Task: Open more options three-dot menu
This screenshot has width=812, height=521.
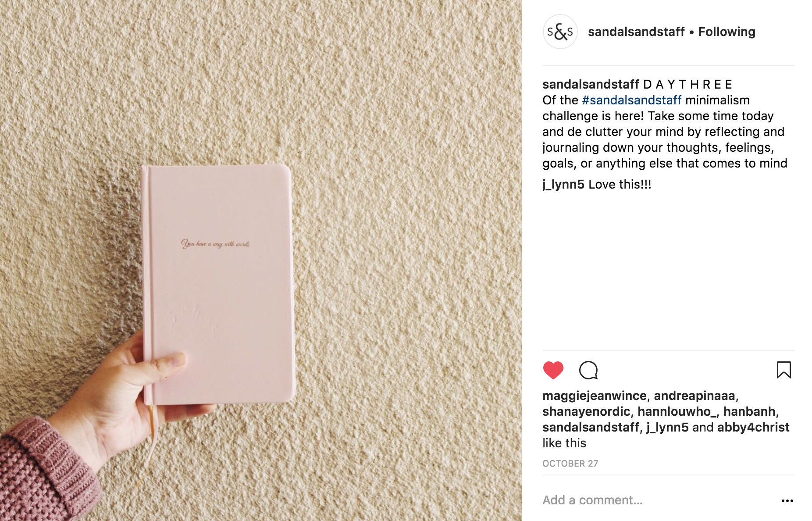Action: point(787,500)
